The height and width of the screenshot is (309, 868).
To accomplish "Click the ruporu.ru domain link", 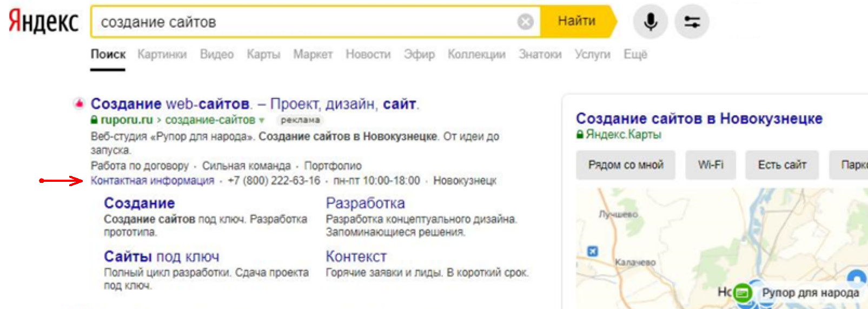I will 127,120.
